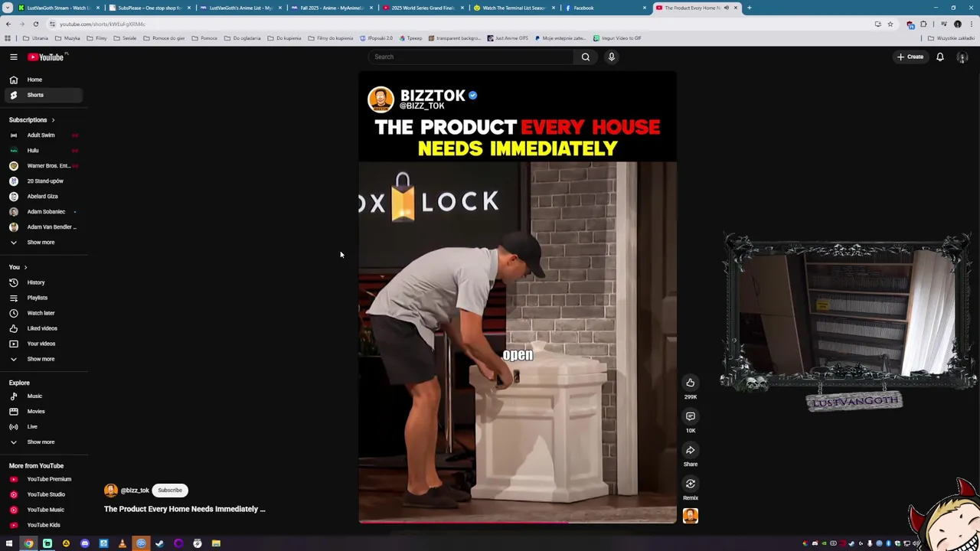Open Imgur Video to GIF bookmark
The width and height of the screenshot is (980, 551).
tap(617, 38)
